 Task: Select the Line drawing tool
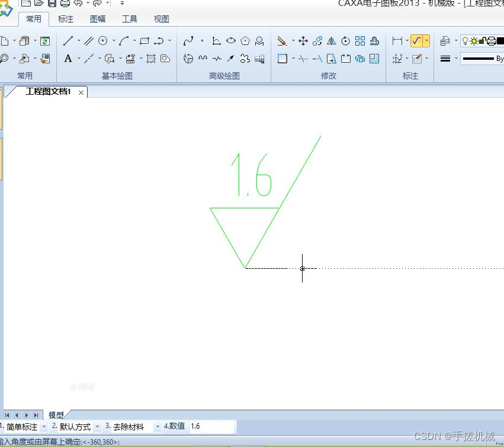(68, 41)
